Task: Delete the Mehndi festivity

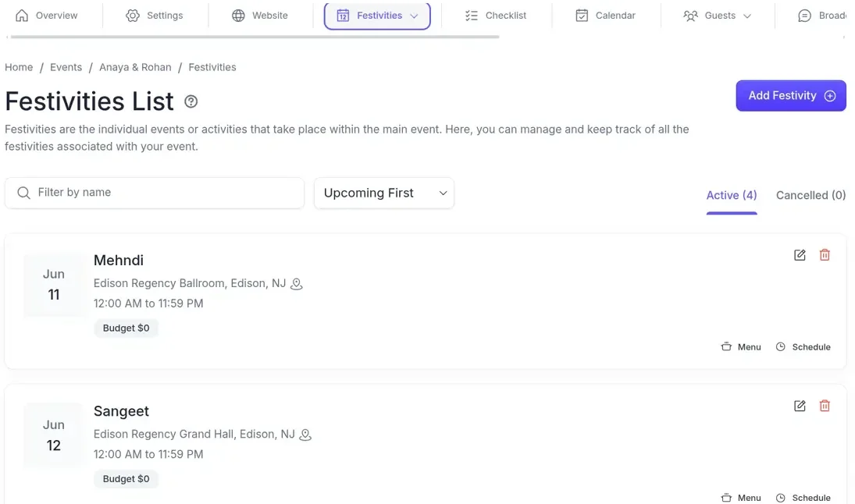Action: [825, 255]
